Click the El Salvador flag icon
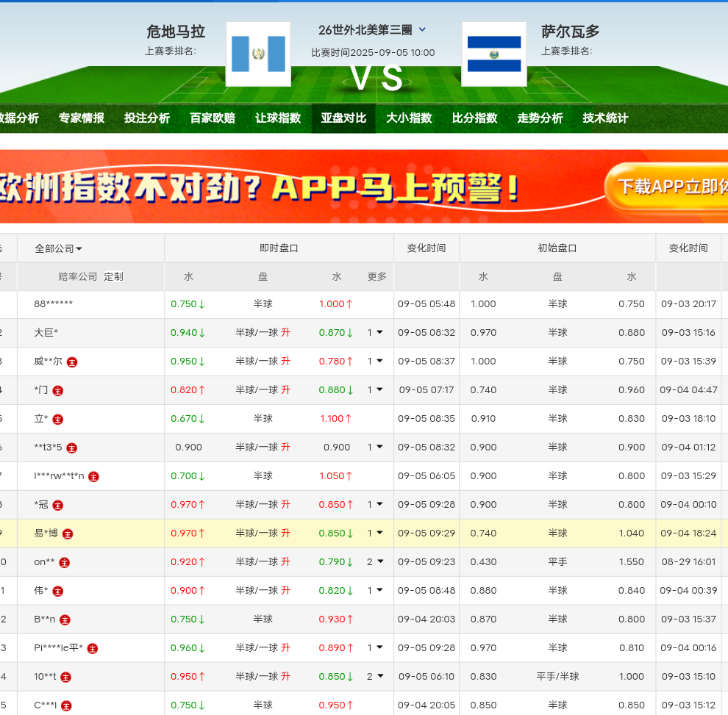 coord(493,54)
